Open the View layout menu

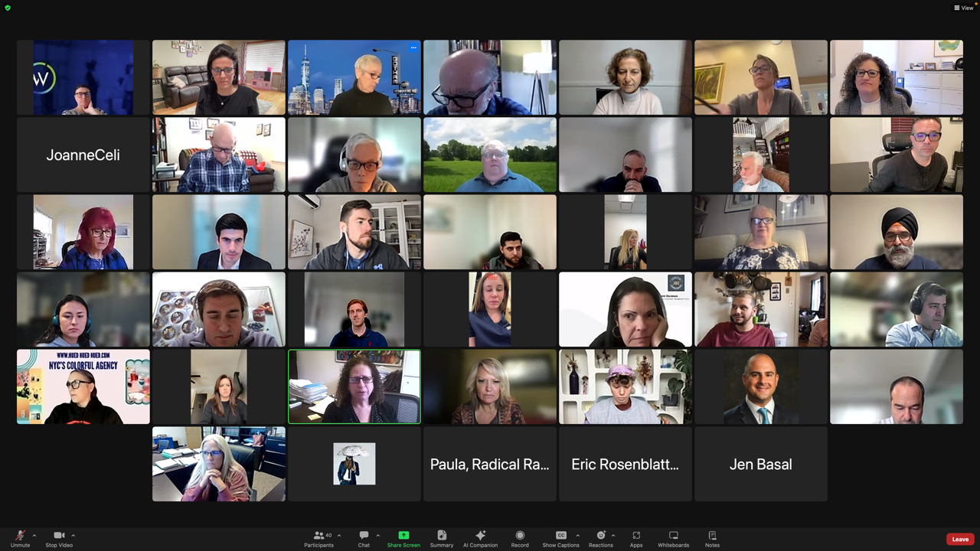(963, 8)
